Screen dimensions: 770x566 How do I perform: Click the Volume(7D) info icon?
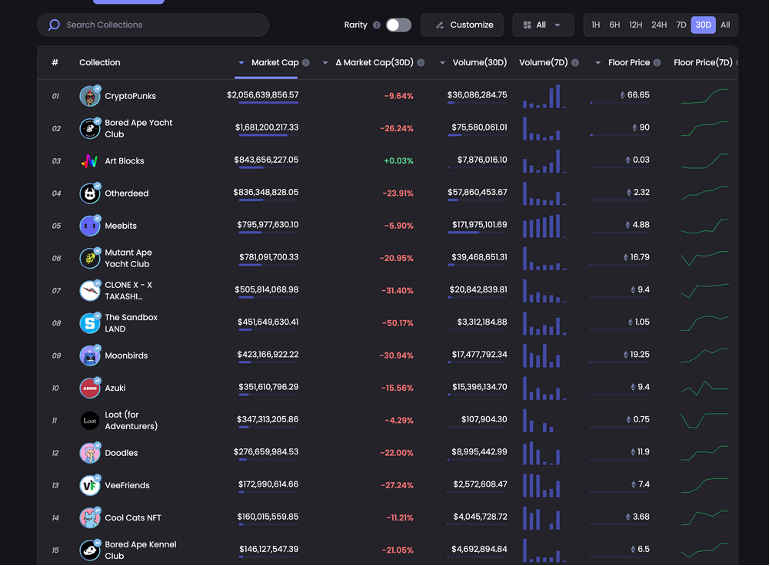[575, 62]
